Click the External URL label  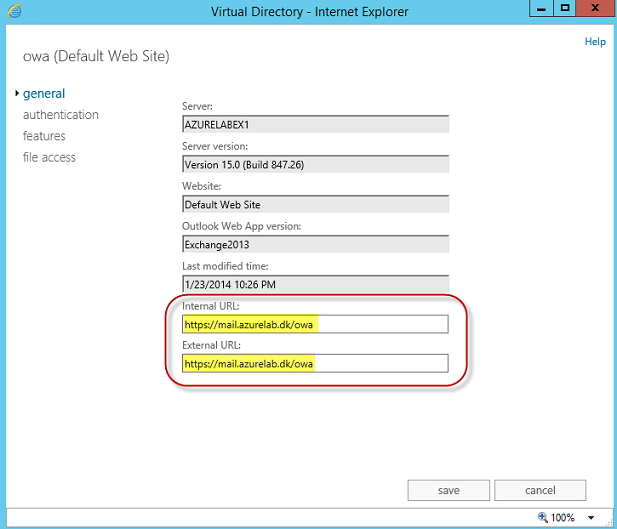point(211,345)
